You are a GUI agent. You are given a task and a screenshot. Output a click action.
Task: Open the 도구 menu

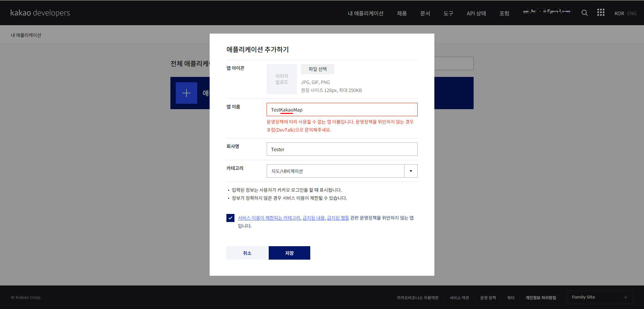[448, 13]
